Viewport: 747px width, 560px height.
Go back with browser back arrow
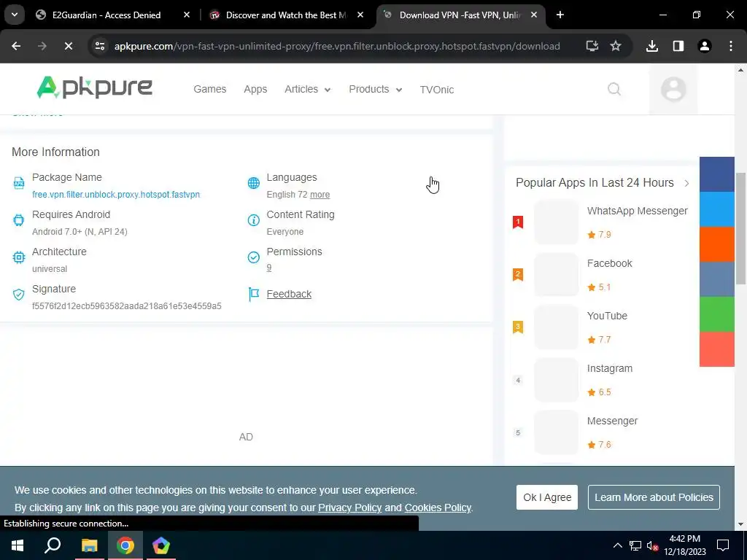tap(16, 46)
